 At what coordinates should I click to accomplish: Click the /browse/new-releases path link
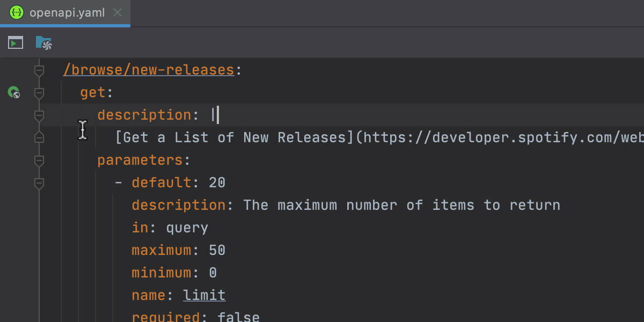coord(149,69)
